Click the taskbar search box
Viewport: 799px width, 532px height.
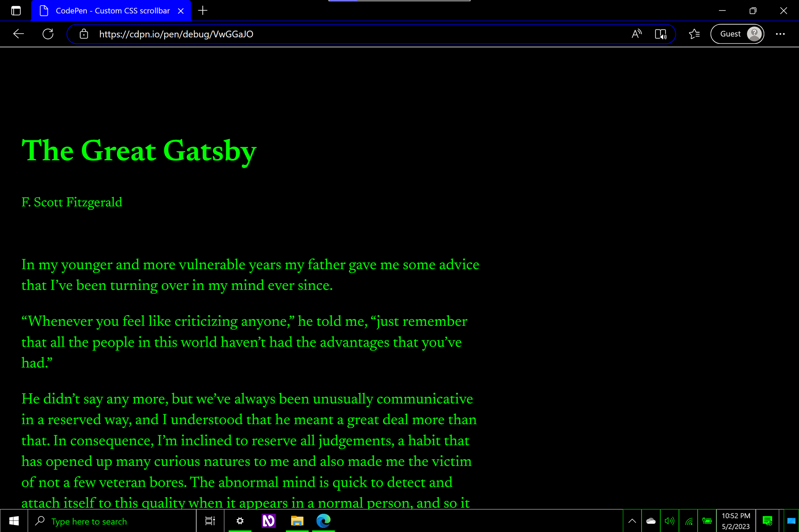coord(112,521)
